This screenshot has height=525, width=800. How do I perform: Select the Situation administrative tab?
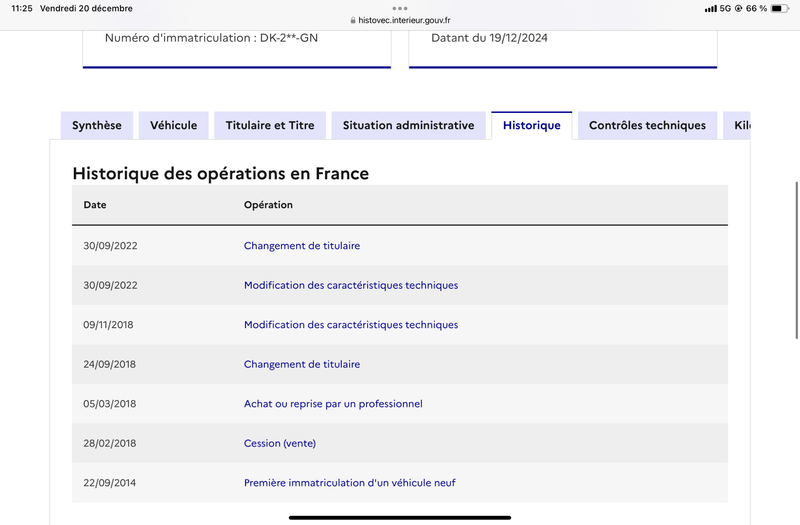pos(408,126)
